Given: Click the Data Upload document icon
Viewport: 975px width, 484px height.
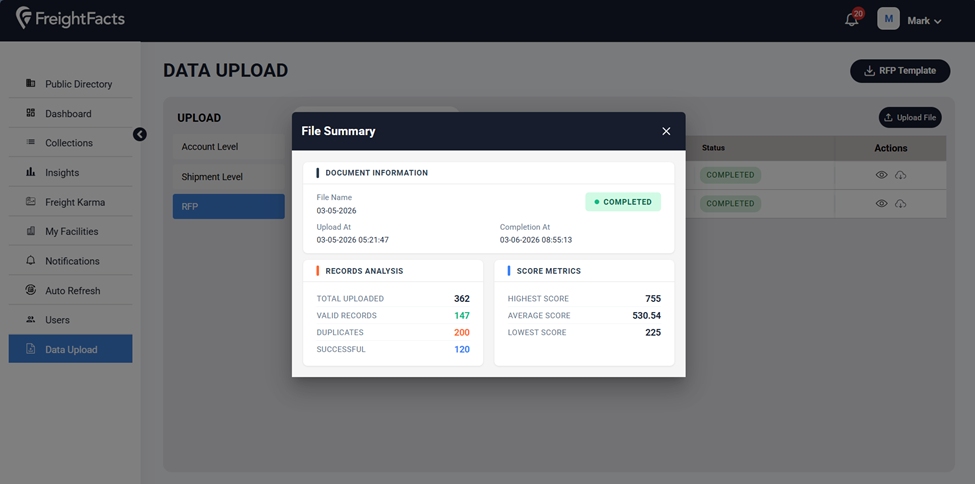Looking at the screenshot, I should click(x=30, y=348).
